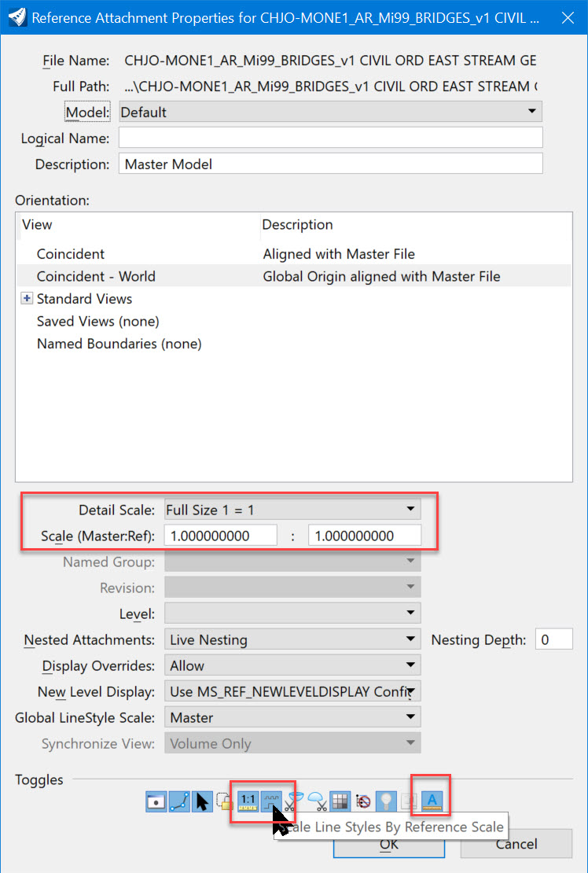Click the Description column header
Image resolution: width=588 pixels, height=873 pixels.
(x=298, y=224)
